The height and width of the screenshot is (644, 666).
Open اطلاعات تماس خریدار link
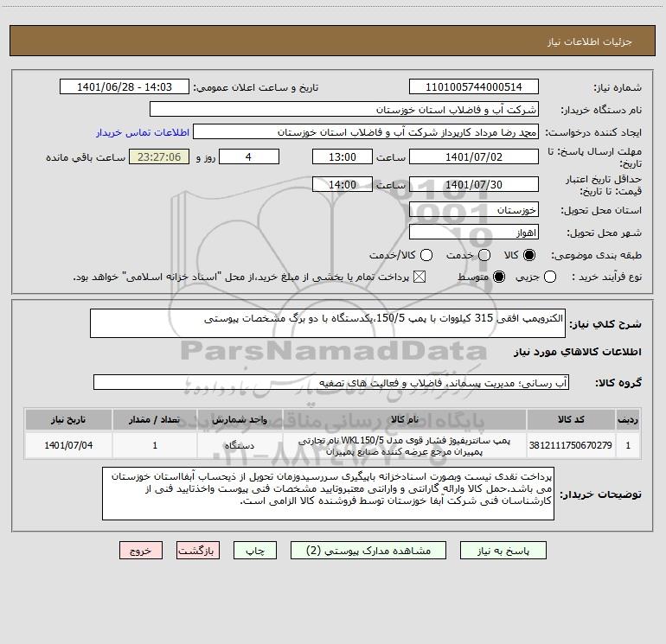point(143,132)
